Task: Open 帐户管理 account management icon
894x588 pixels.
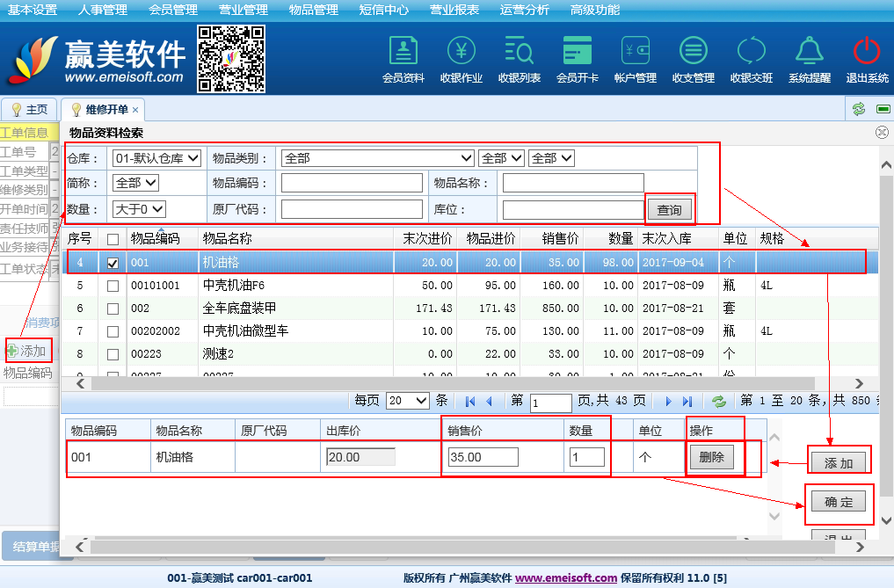Action: click(636, 51)
